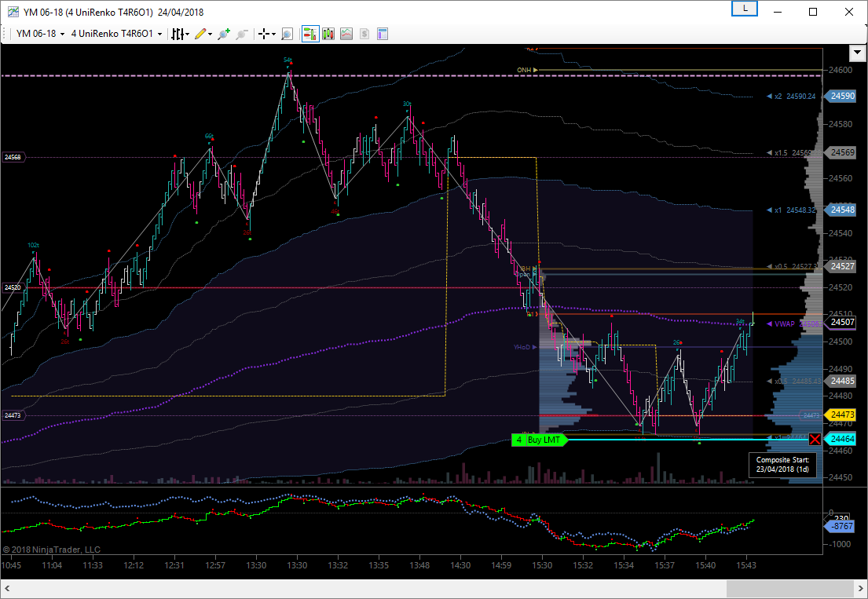Click the 24520 level label on left
The image size is (868, 599).
pyautogui.click(x=13, y=287)
